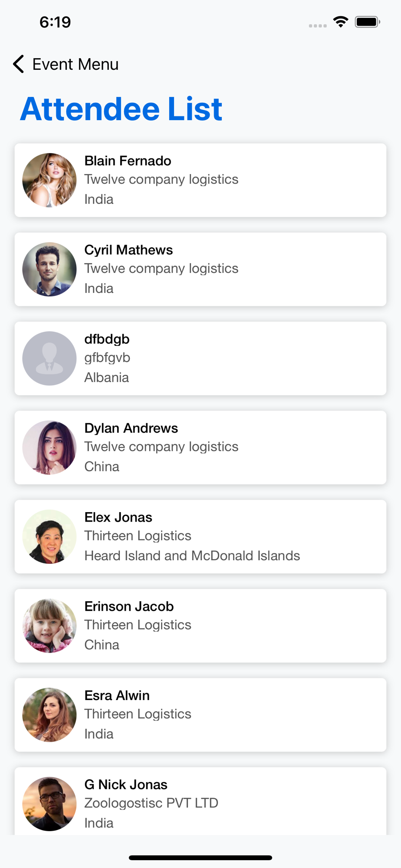The image size is (401, 868).
Task: Open Dylan Andrews' profile photo
Action: pos(49,447)
